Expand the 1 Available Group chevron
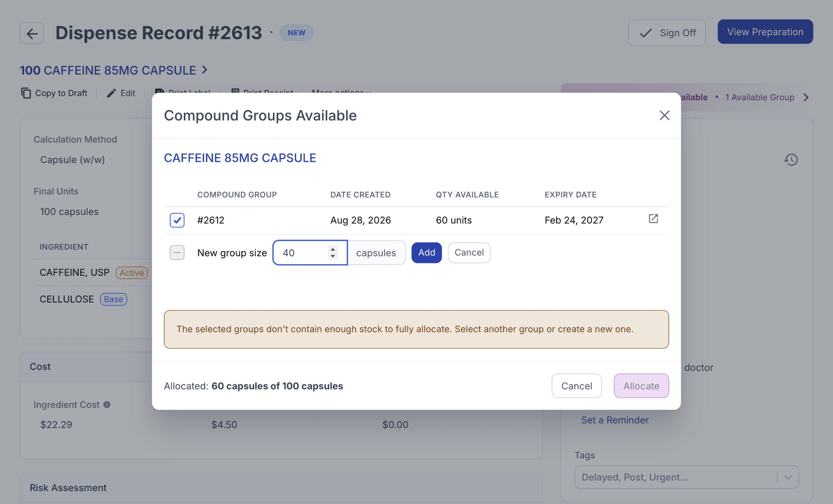The width and height of the screenshot is (833, 504). pos(806,98)
